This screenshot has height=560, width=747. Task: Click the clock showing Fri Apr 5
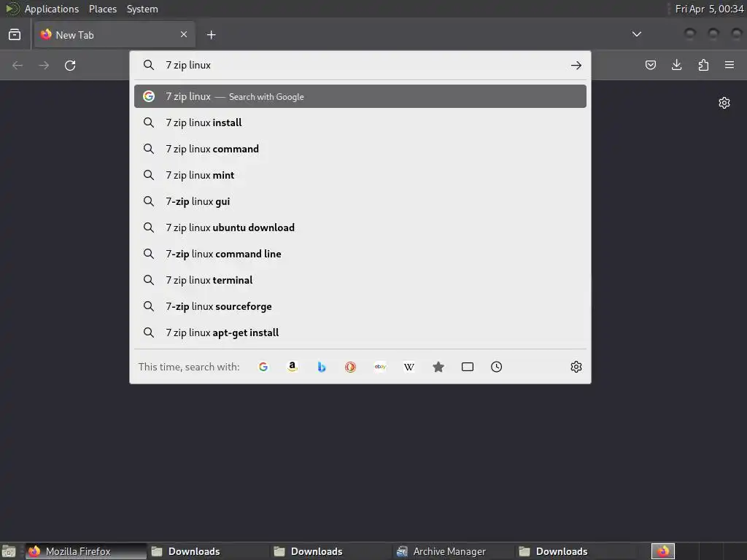click(x=709, y=9)
